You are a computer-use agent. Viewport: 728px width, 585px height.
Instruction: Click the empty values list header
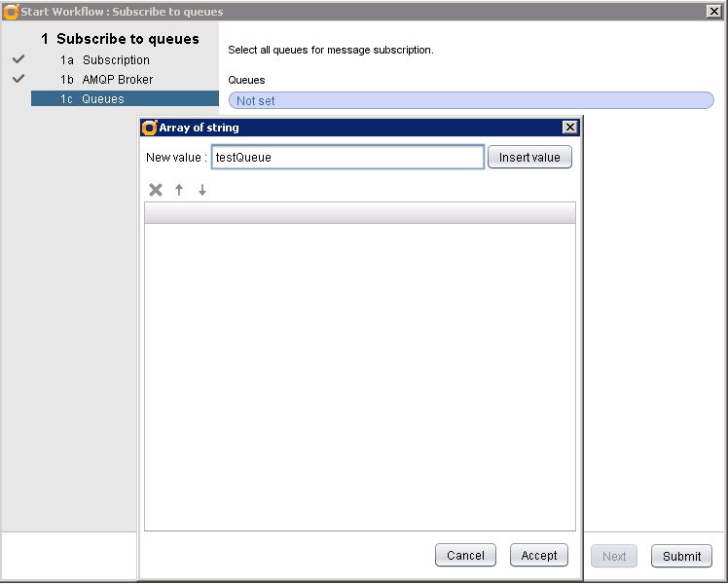(359, 213)
